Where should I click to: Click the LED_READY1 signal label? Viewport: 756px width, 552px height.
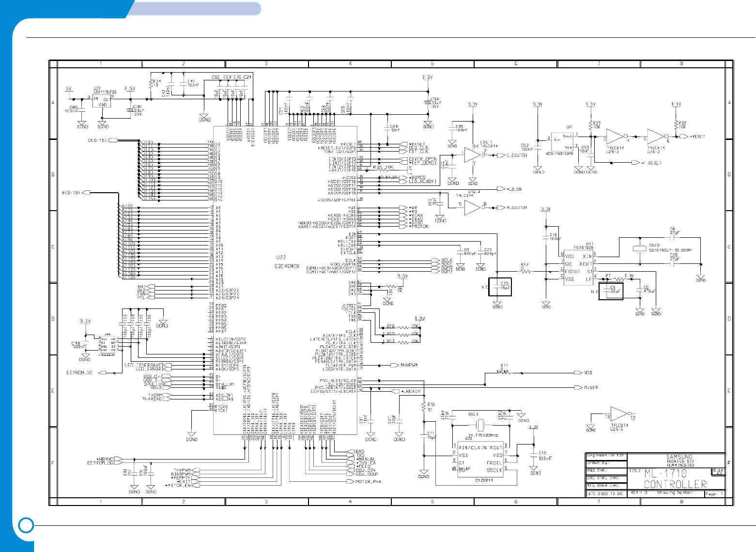pos(423,182)
